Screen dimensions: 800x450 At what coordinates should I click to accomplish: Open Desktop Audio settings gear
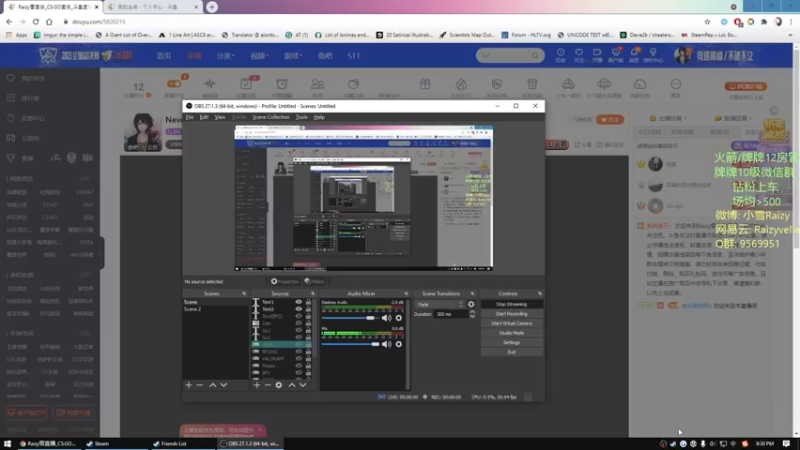[x=398, y=318]
